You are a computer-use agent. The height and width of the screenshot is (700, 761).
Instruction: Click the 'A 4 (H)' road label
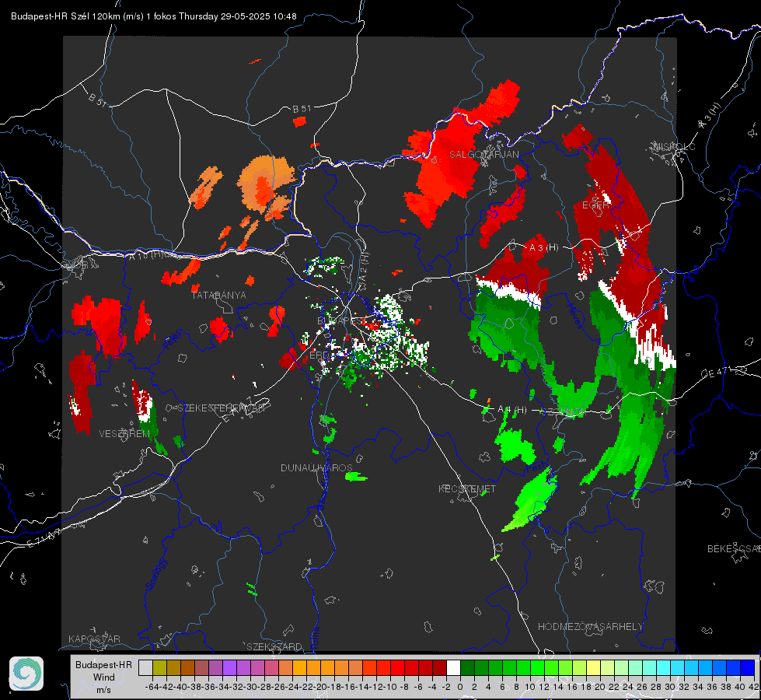512,410
